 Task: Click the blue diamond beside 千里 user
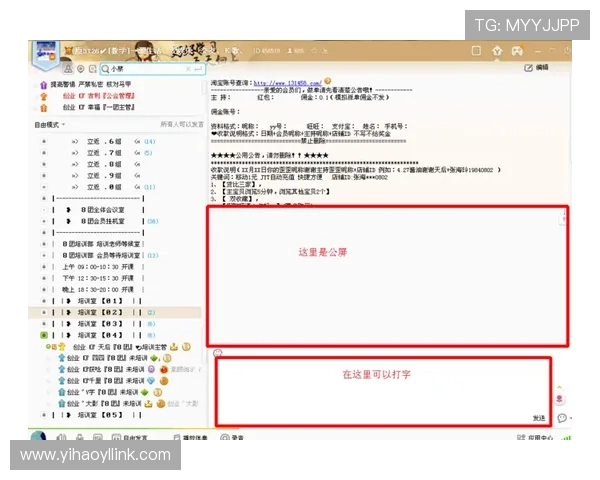(151, 381)
